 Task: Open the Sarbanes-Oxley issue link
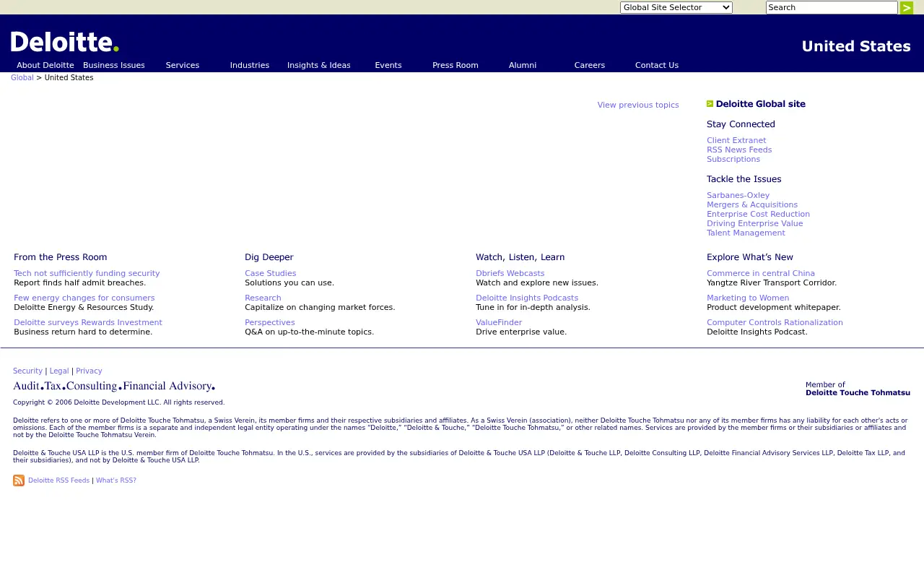(738, 196)
